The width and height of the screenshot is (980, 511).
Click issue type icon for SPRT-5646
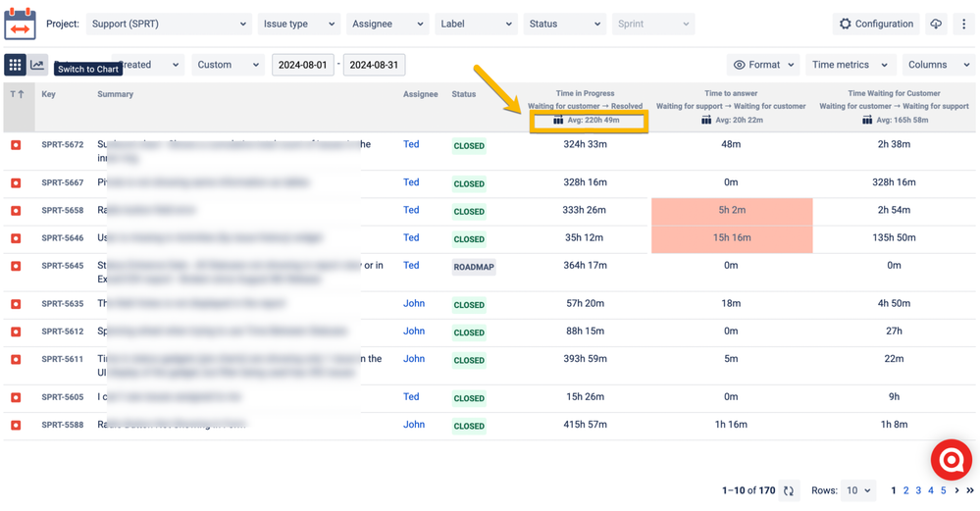[16, 238]
